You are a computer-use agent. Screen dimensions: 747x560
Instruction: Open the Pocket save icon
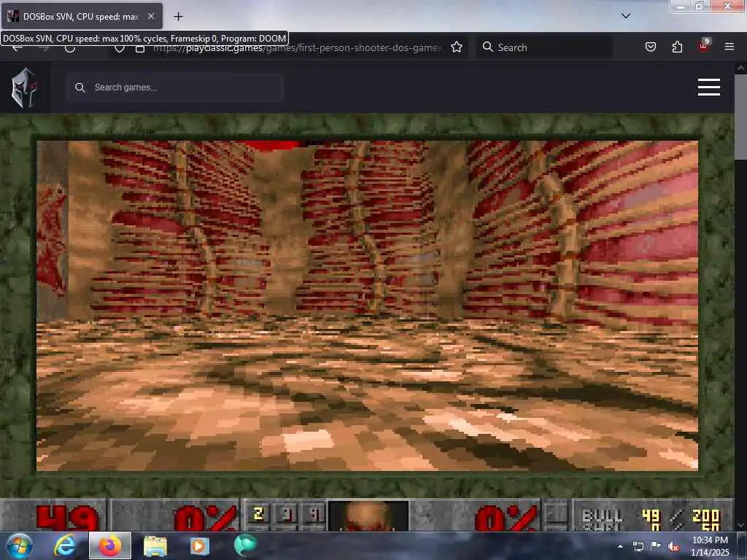click(651, 47)
